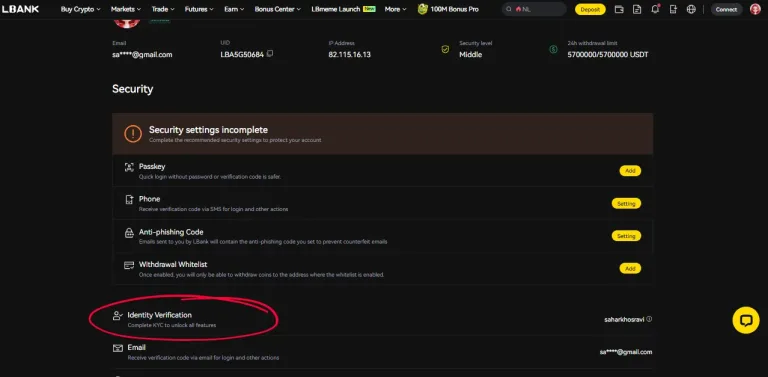Click the app download phone icon
The height and width of the screenshot is (377, 768).
pos(673,9)
